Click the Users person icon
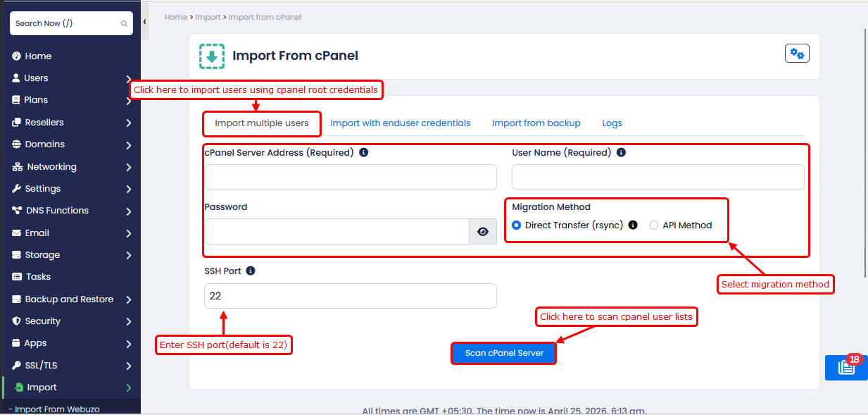The width and height of the screenshot is (868, 415). [16, 78]
